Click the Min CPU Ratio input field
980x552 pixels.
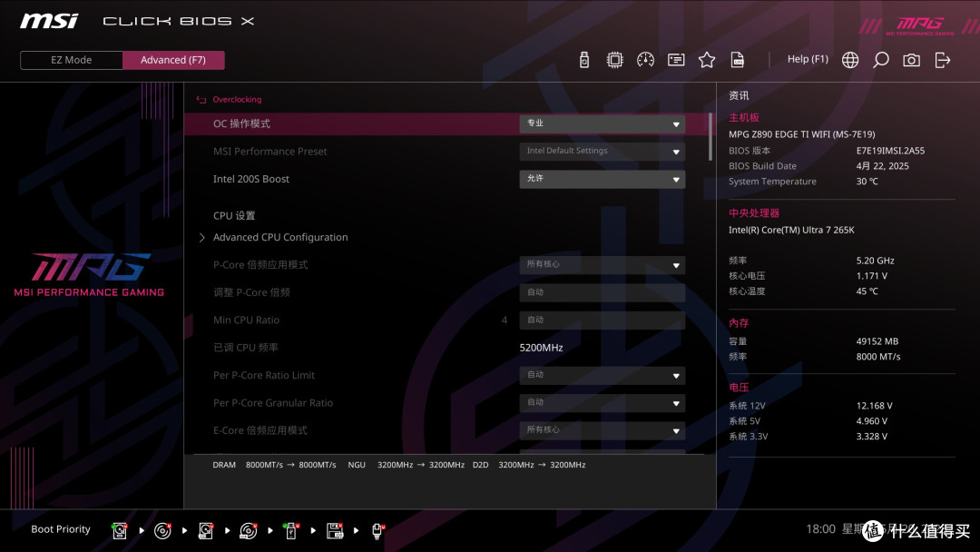point(602,320)
